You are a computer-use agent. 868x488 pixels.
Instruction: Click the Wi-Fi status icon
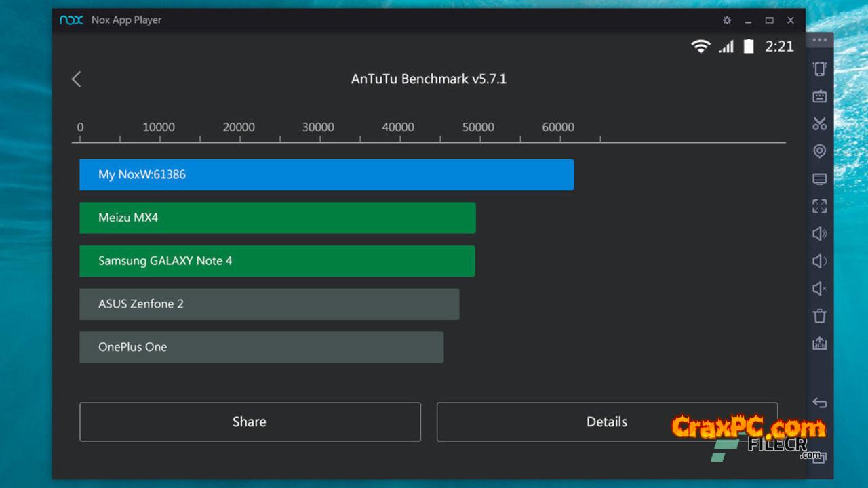700,46
